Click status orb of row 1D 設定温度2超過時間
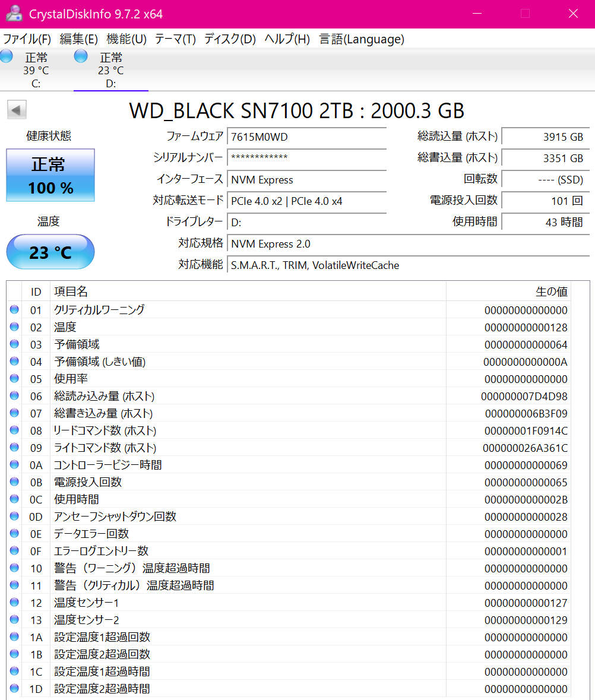 click(x=14, y=688)
